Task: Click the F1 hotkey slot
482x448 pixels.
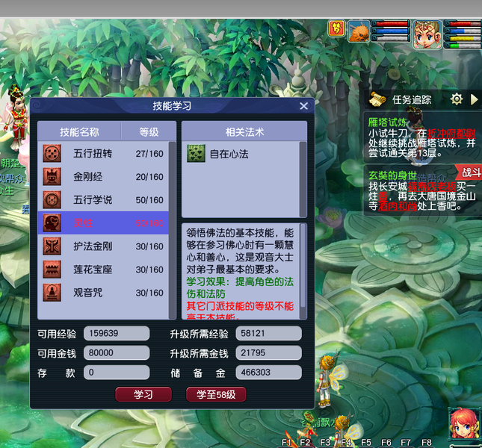Action: pyautogui.click(x=286, y=443)
